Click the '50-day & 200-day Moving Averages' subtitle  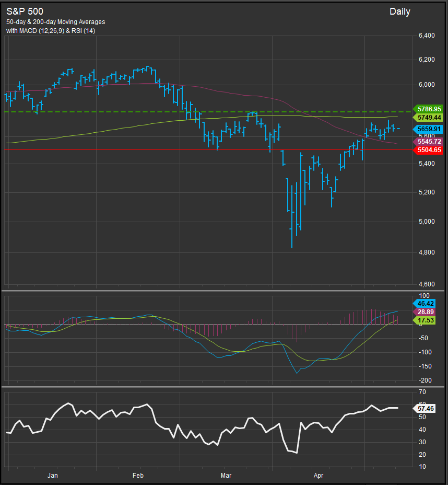56,22
